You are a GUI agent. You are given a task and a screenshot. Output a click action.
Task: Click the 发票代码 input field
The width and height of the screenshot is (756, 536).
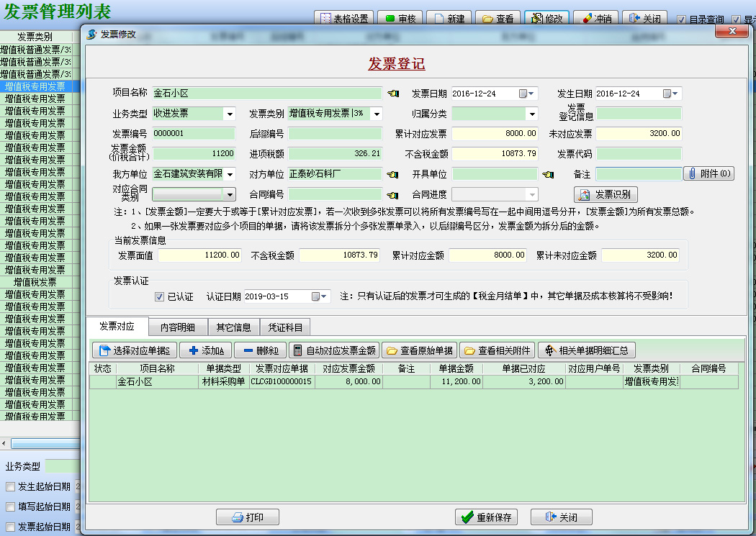639,154
